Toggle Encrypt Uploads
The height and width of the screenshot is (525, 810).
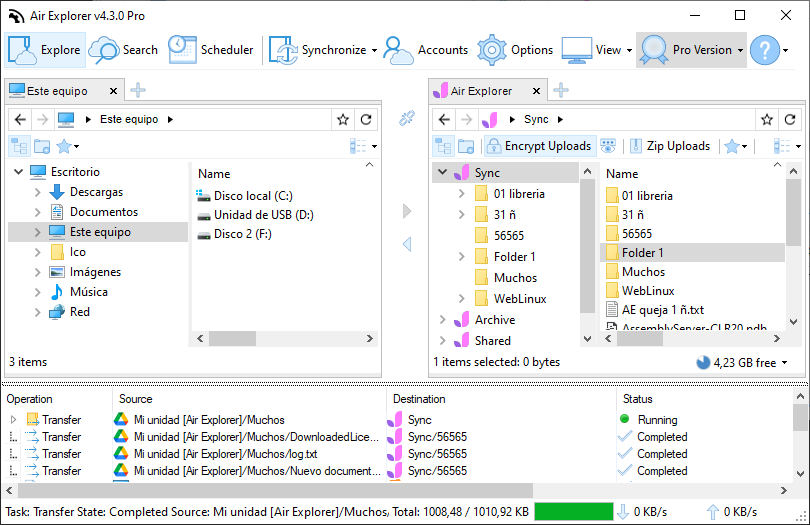539,146
